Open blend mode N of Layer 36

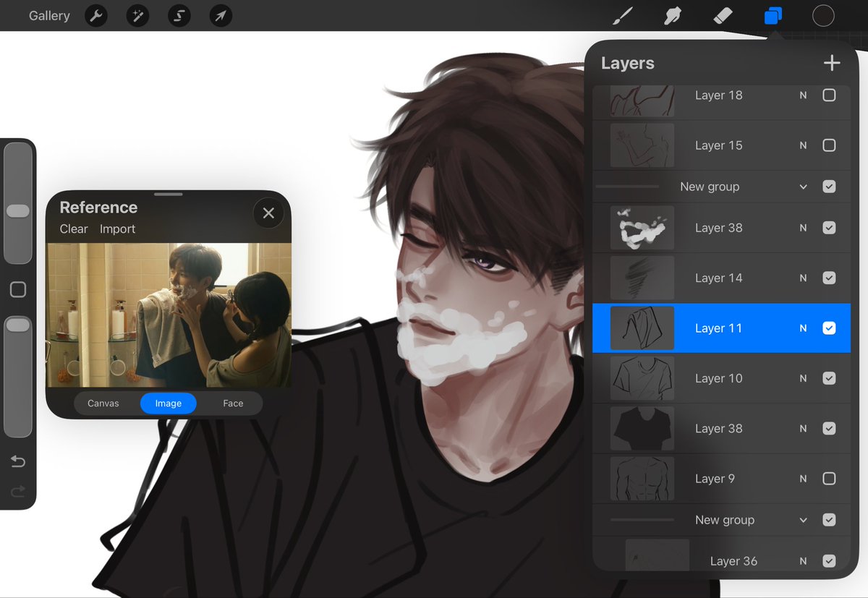tap(803, 561)
